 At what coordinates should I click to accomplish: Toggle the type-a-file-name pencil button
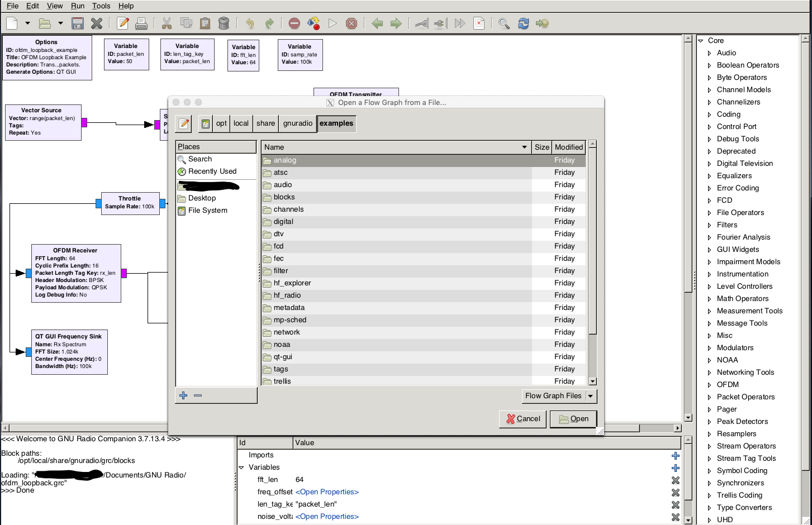(x=184, y=123)
